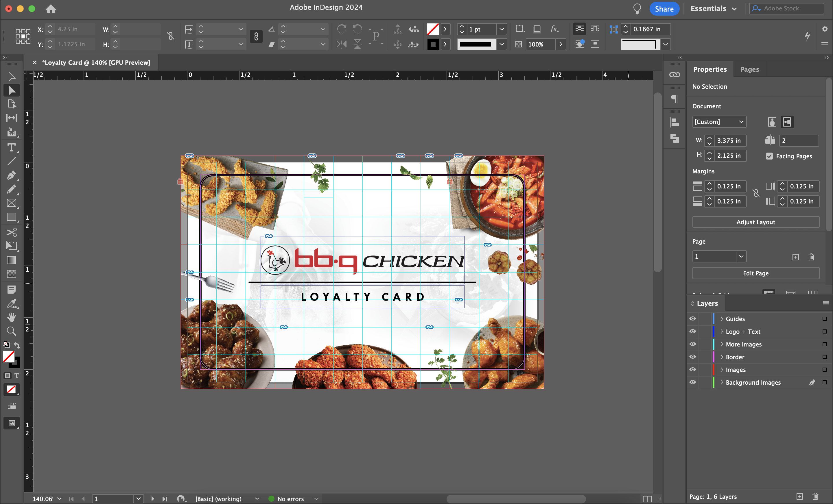The width and height of the screenshot is (833, 504).
Task: Go to next page in status bar
Action: pyautogui.click(x=152, y=499)
